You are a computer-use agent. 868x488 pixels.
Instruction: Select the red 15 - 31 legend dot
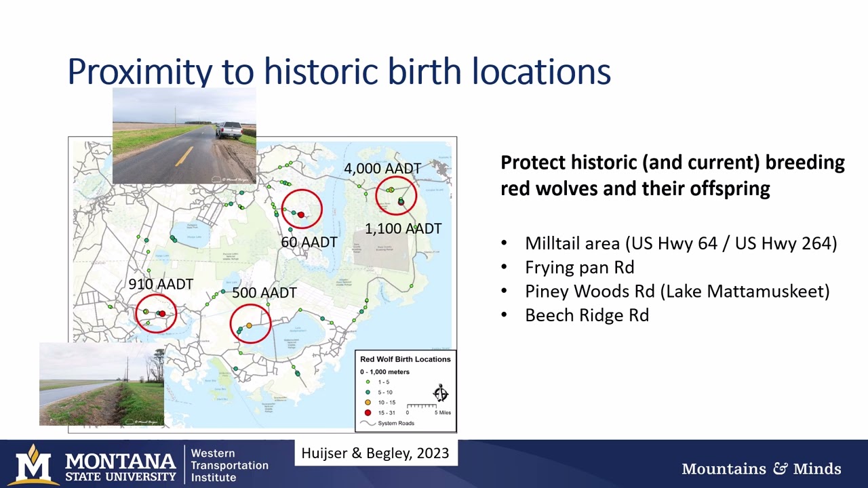[x=368, y=413]
